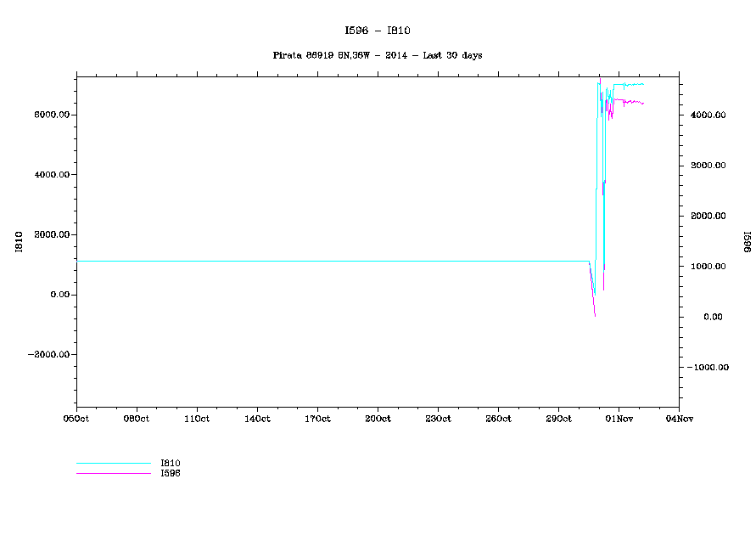This screenshot has height=535, width=756.
Task: Click the -2000.00 tick on I810 axis
Action: (48, 355)
